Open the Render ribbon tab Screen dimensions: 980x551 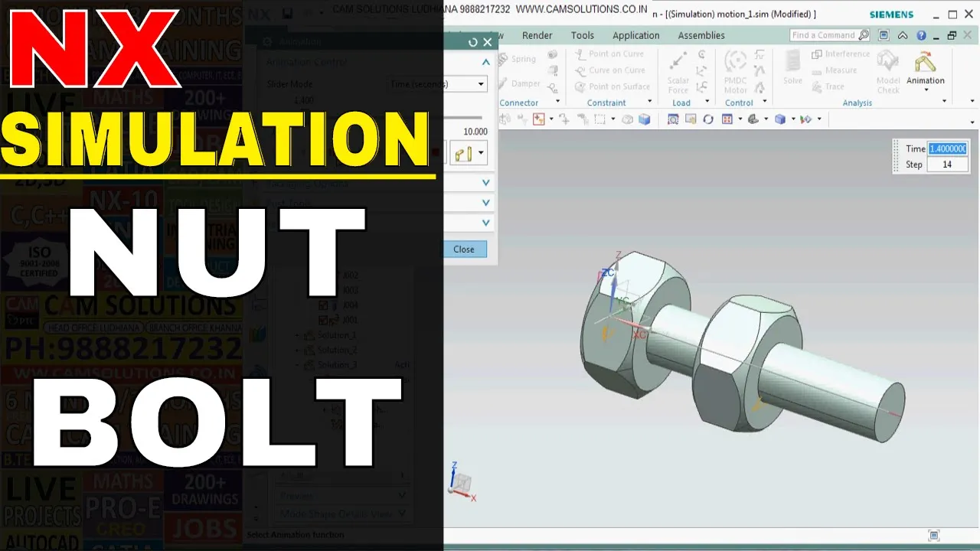point(537,35)
